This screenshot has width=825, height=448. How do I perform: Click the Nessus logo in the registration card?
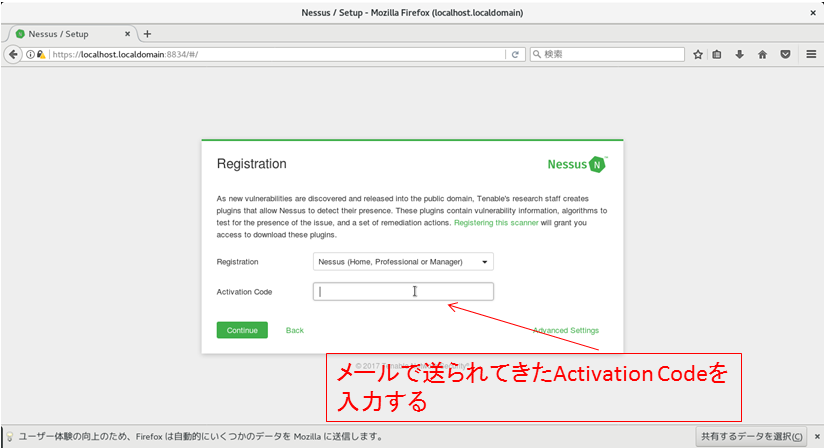pos(577,164)
